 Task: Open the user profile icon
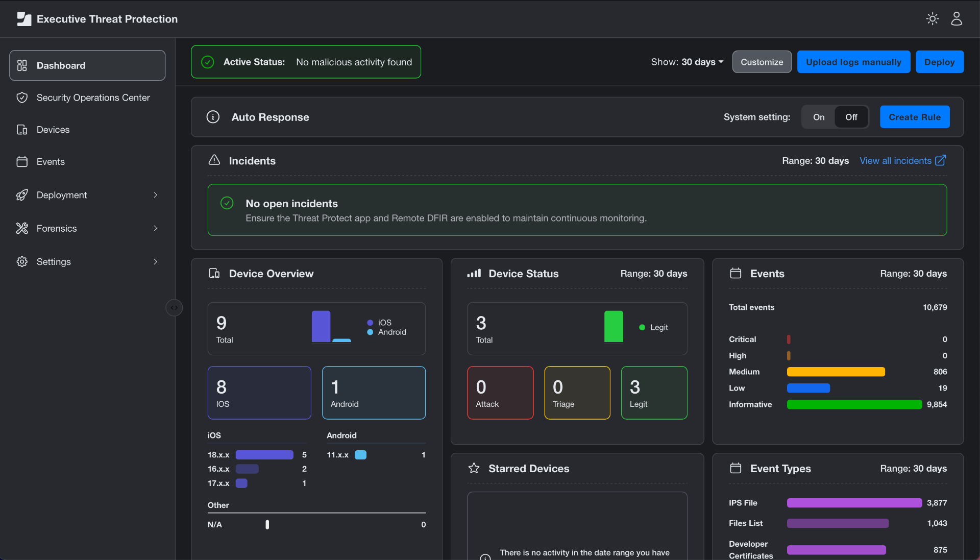click(957, 19)
